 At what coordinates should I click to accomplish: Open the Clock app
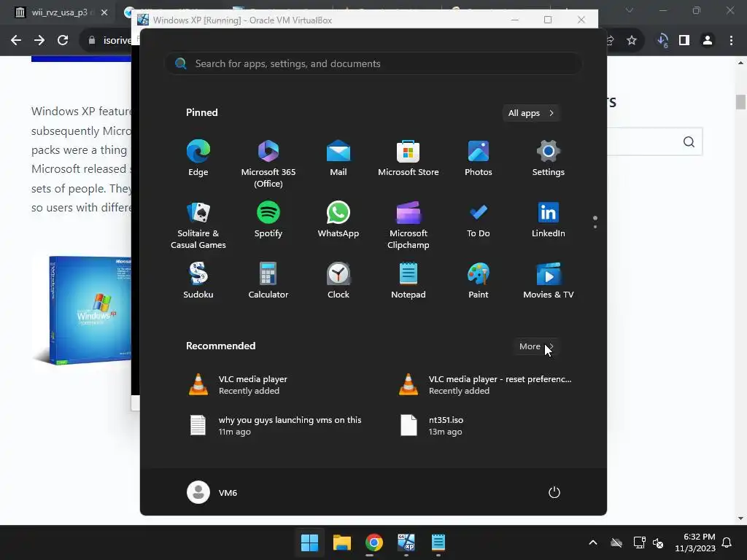coord(338,281)
